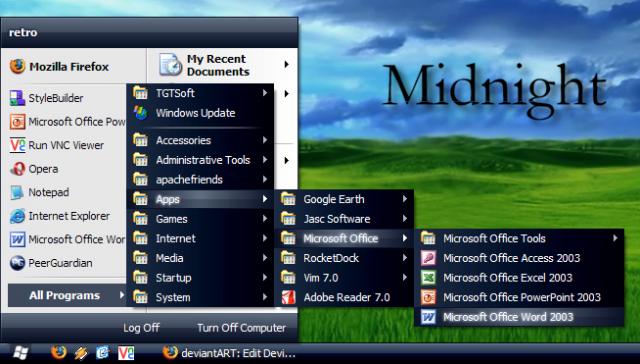The image size is (640, 364).
Task: Open the deviantART taskbar window button
Action: (229, 353)
